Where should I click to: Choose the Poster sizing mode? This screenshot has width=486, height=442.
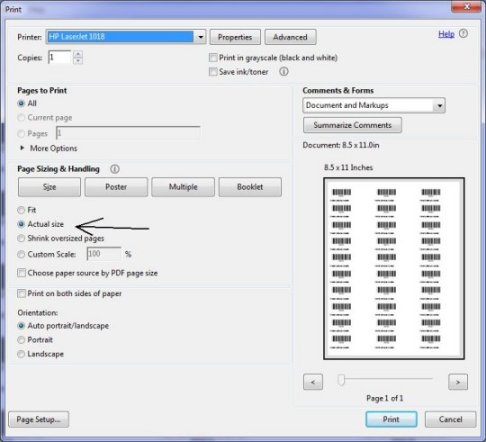click(x=116, y=187)
